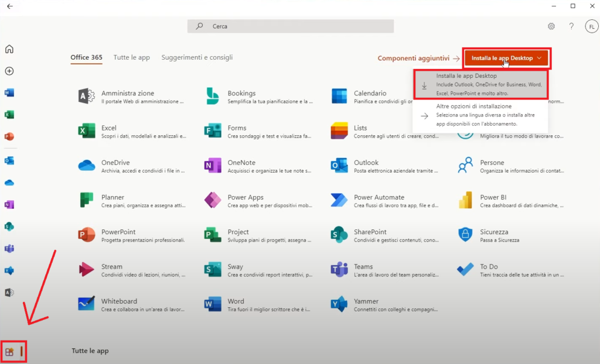Open Teams from the left sidebar
Screen dimensions: 600x364
pos(9,249)
